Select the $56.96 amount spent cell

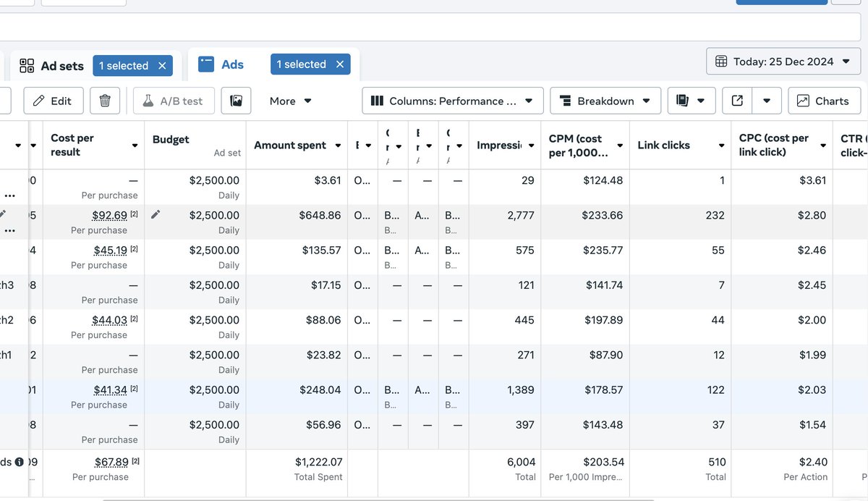click(x=323, y=424)
